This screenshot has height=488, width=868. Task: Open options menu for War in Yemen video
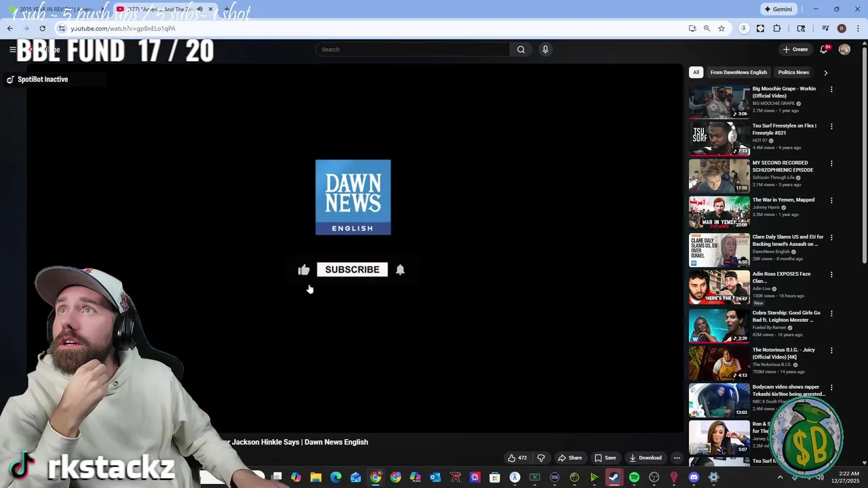pyautogui.click(x=831, y=201)
